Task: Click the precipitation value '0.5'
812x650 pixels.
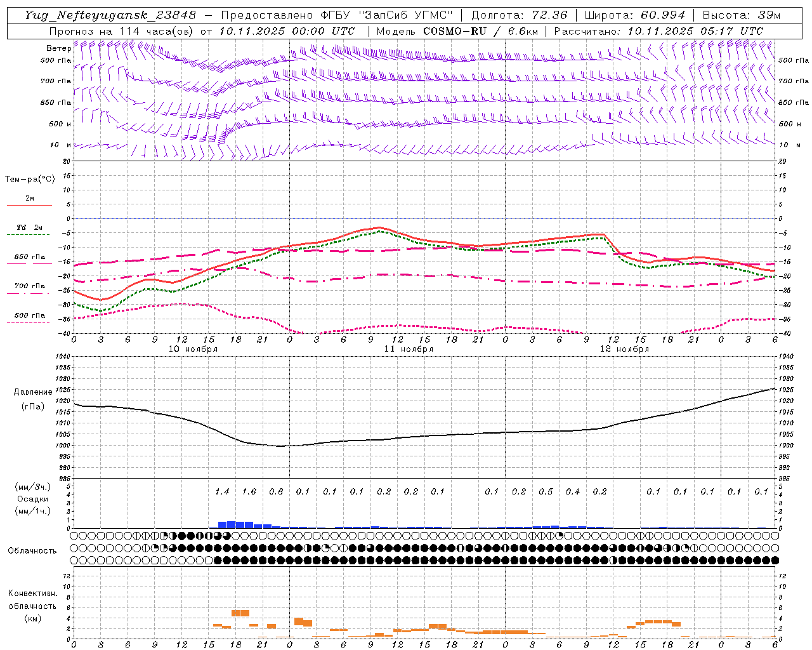Action: (x=546, y=491)
